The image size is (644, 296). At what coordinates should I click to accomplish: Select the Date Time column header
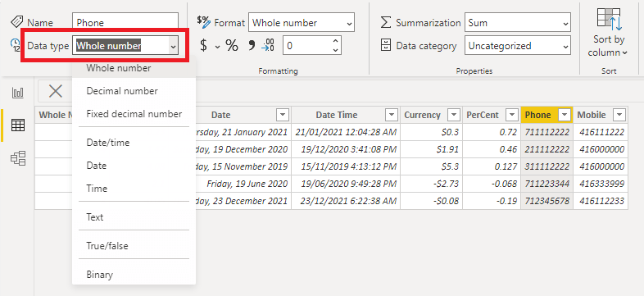pyautogui.click(x=337, y=115)
